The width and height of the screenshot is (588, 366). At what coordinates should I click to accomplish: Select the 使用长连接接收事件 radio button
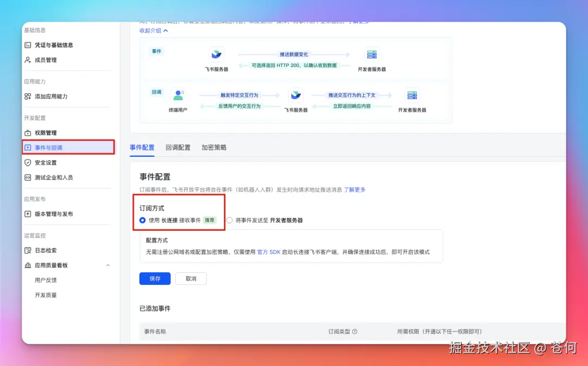(x=141, y=220)
